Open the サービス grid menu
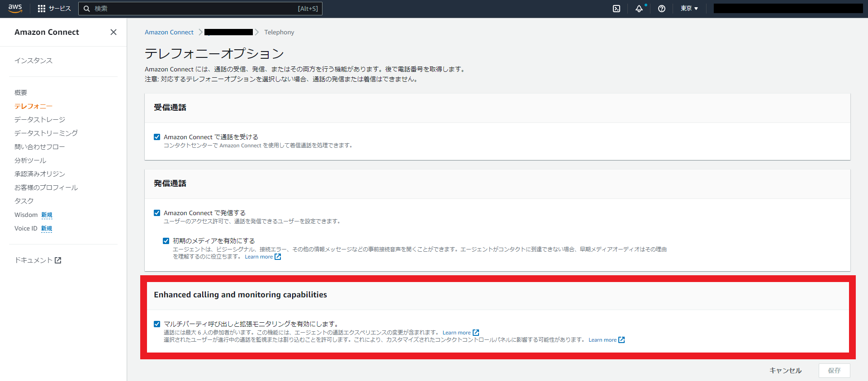 coord(54,9)
